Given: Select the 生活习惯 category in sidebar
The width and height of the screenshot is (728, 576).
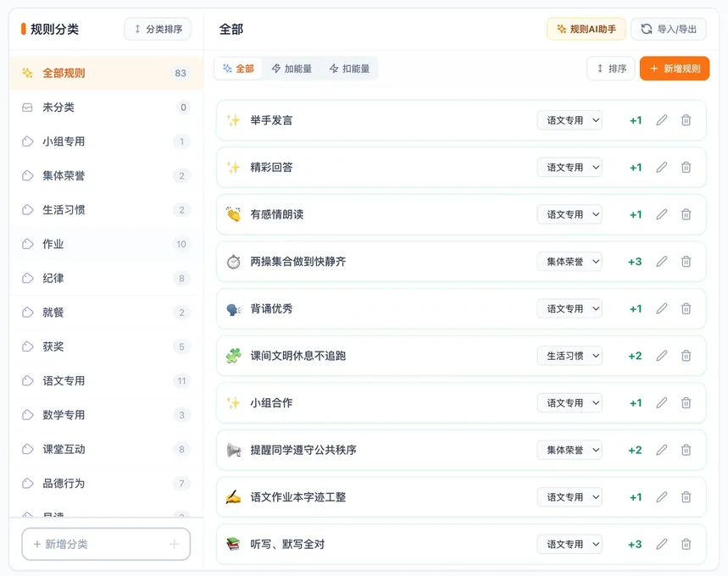Looking at the screenshot, I should pos(106,210).
